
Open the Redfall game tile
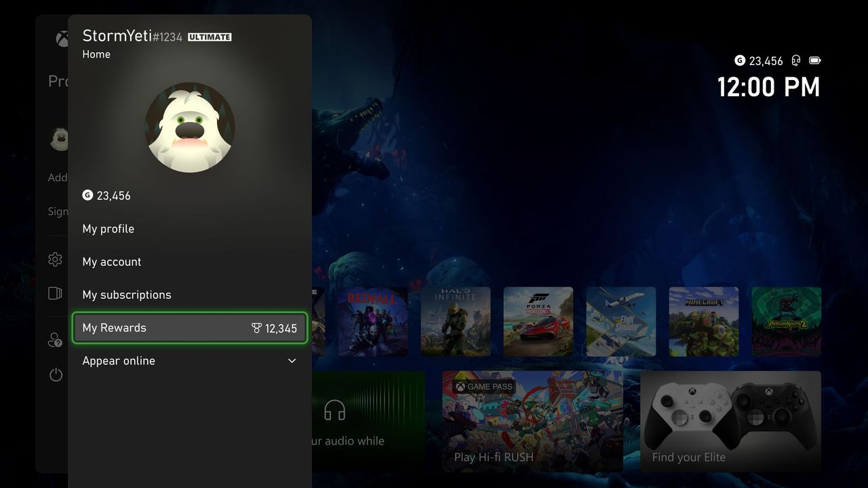(x=373, y=321)
